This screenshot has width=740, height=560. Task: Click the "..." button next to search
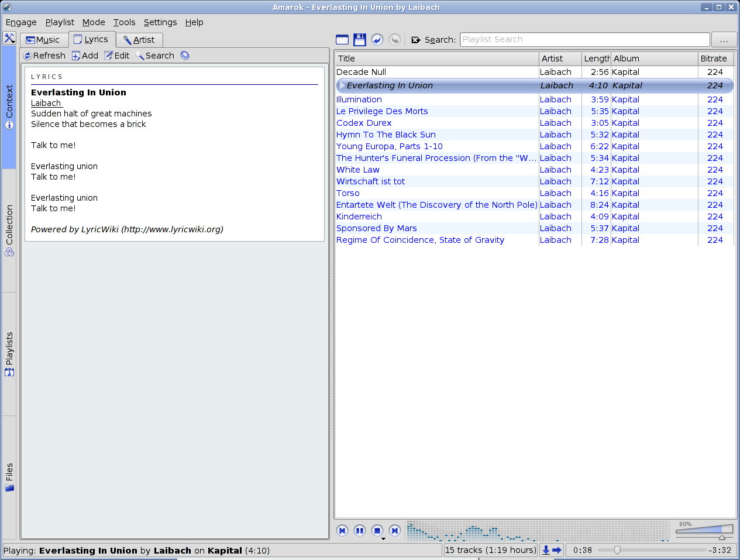point(724,40)
